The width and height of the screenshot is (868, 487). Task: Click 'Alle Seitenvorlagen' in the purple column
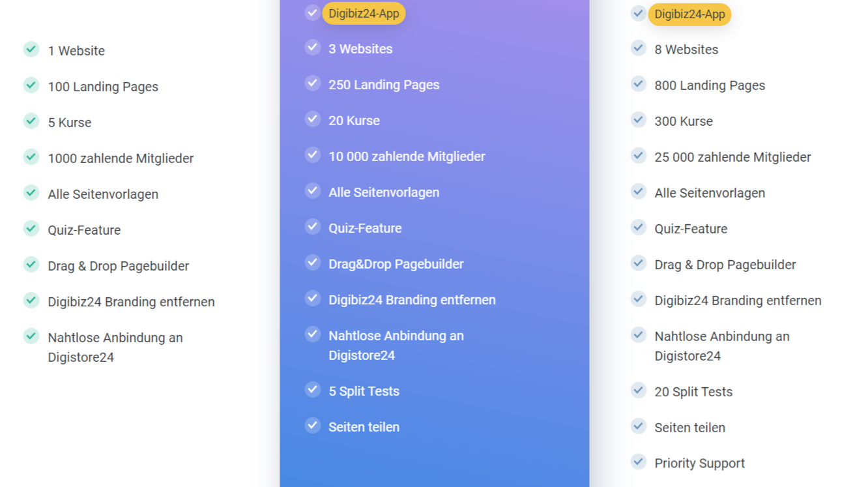point(384,192)
